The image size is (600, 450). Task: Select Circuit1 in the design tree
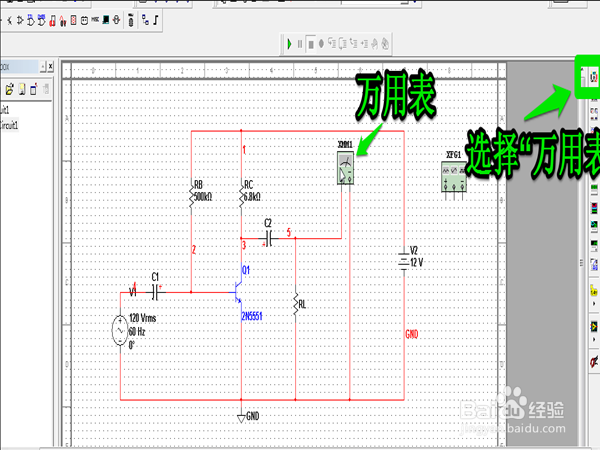coord(9,125)
